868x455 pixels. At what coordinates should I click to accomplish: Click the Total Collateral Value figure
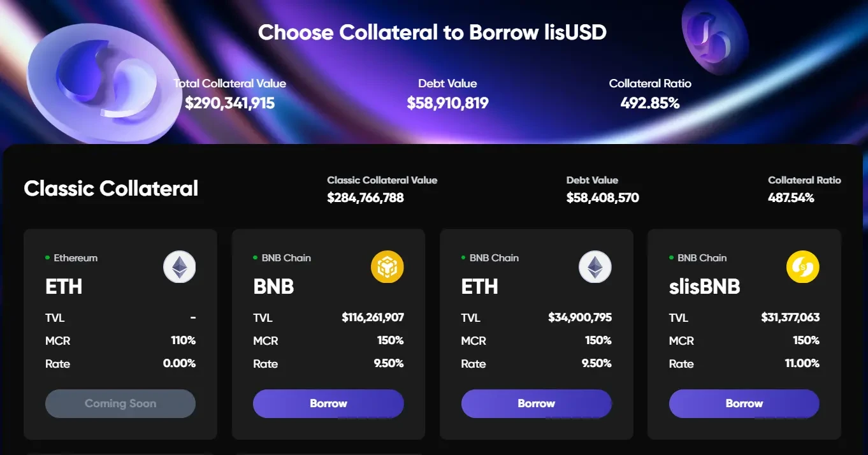pos(229,102)
